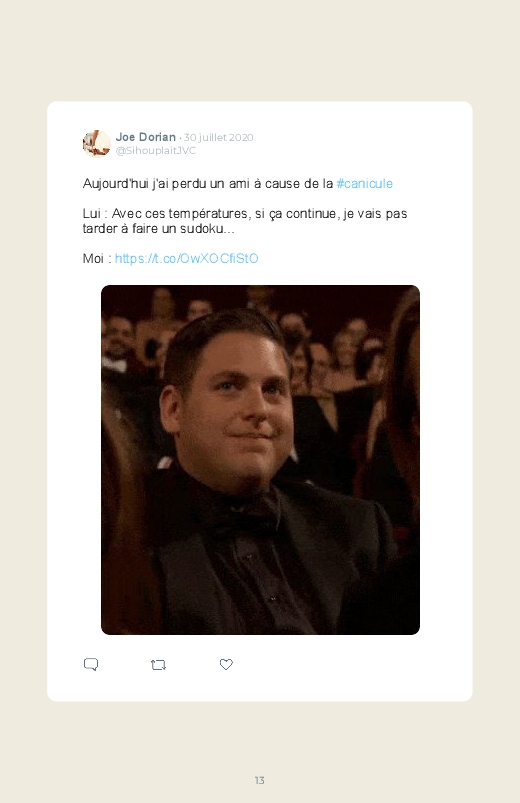Click the 'Lui :' label in the tweet
520x803 pixels.
[x=95, y=214]
